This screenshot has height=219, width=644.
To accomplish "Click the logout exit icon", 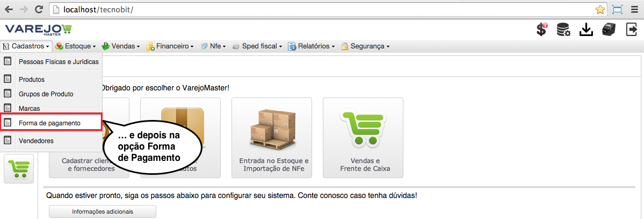I will coord(631,30).
